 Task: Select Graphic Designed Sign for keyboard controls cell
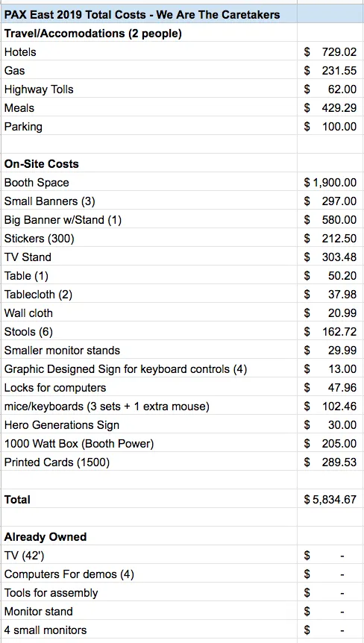(x=148, y=369)
